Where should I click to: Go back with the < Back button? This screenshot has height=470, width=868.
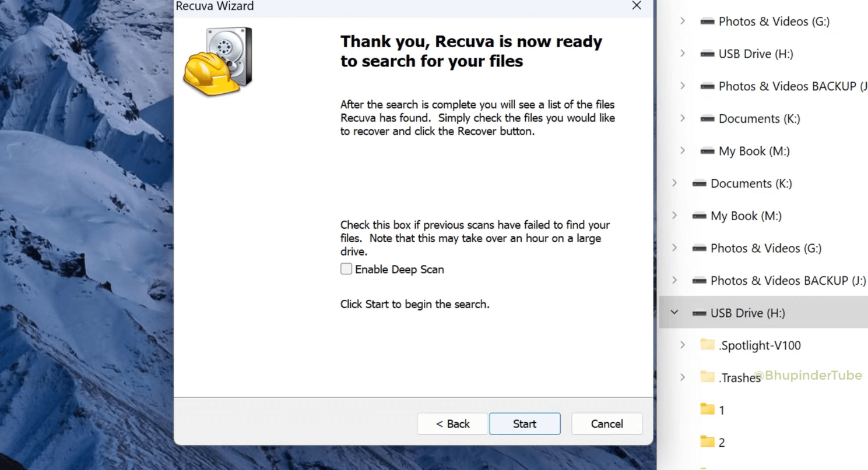tap(452, 424)
